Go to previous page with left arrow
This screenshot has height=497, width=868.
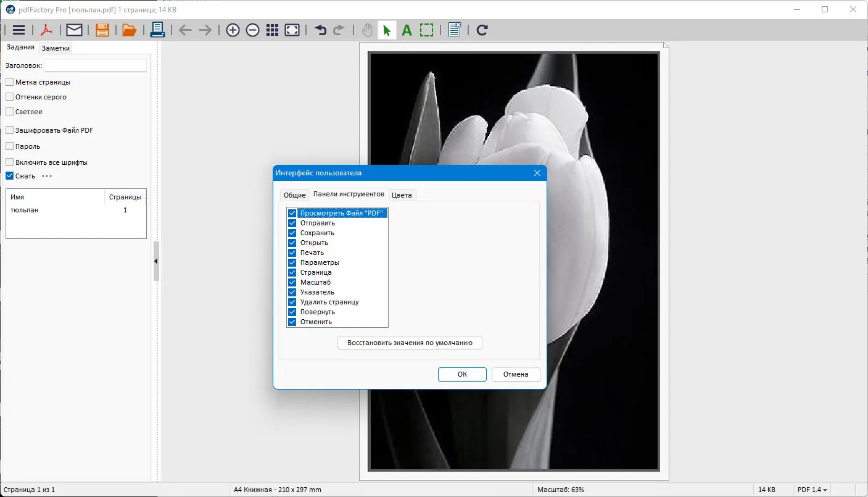[185, 30]
